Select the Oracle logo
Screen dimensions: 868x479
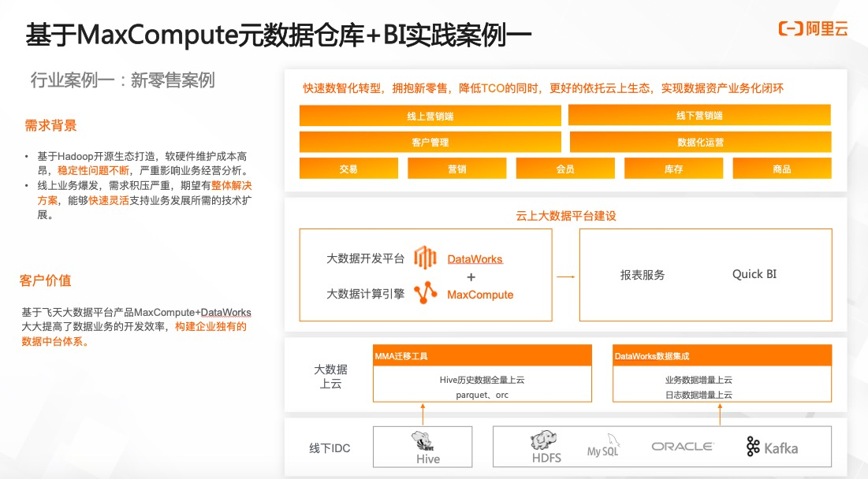click(x=683, y=447)
